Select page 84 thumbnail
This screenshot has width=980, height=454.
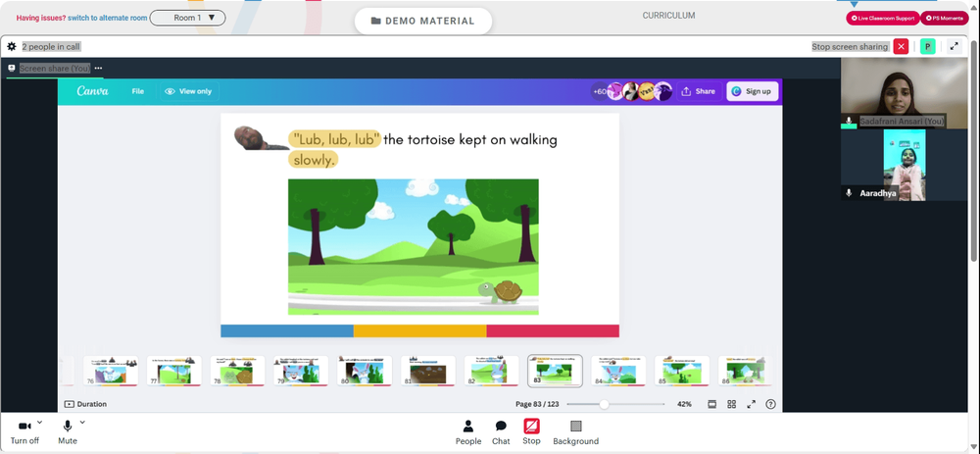(618, 371)
